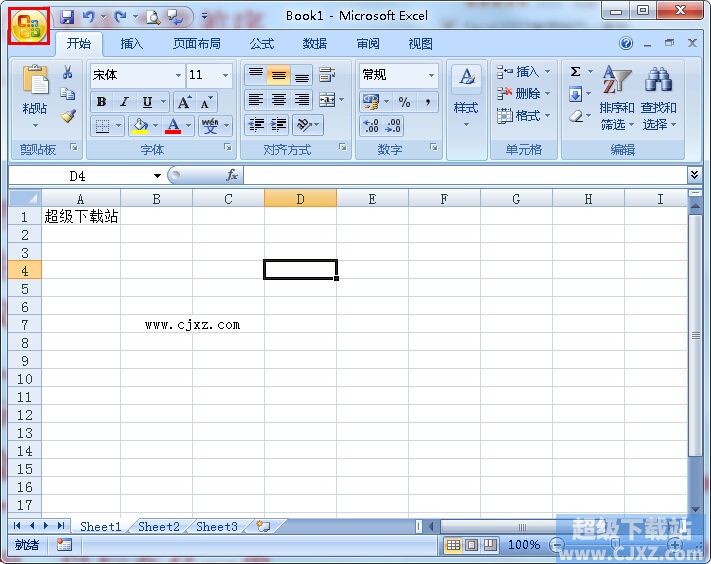Open Excel help question mark
The height and width of the screenshot is (564, 711).
[x=626, y=44]
